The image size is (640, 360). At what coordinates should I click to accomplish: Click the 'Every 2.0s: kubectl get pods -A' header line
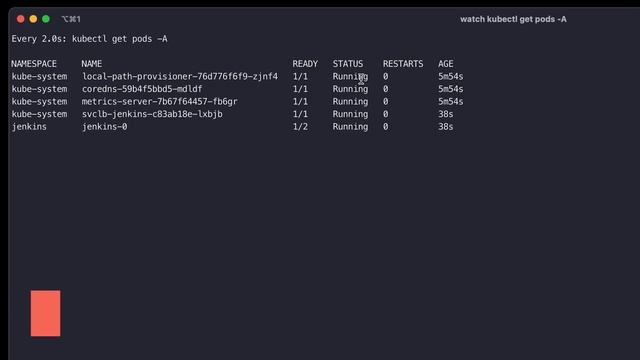[x=89, y=39]
